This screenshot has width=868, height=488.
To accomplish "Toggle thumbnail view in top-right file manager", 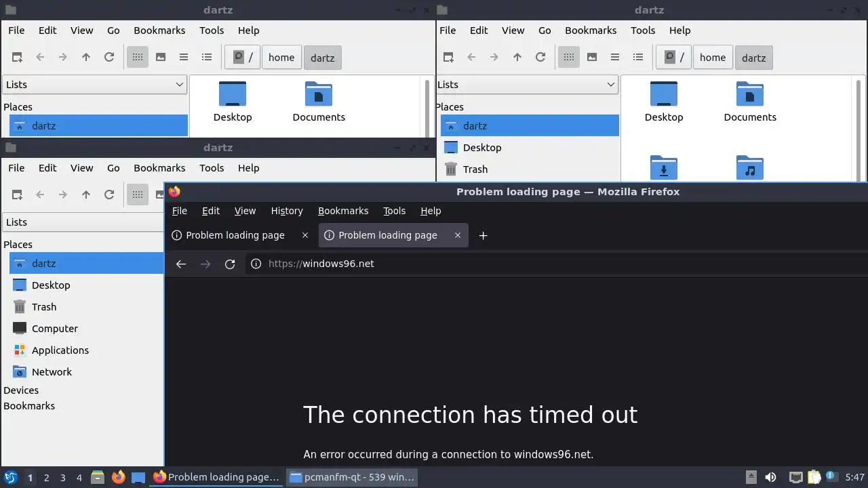I will click(x=592, y=58).
